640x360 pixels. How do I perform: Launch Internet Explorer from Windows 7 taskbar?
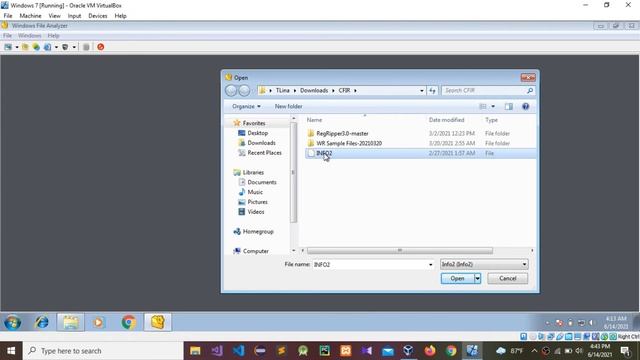42,322
